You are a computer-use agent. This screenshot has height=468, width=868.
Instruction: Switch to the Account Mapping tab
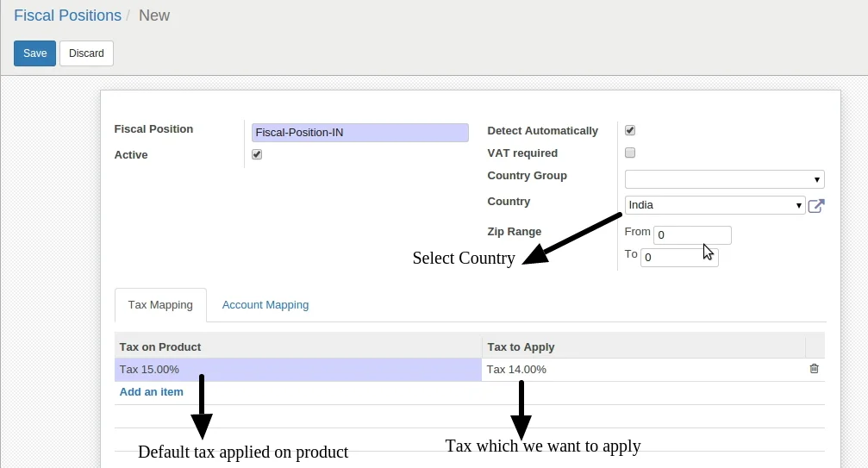click(265, 305)
